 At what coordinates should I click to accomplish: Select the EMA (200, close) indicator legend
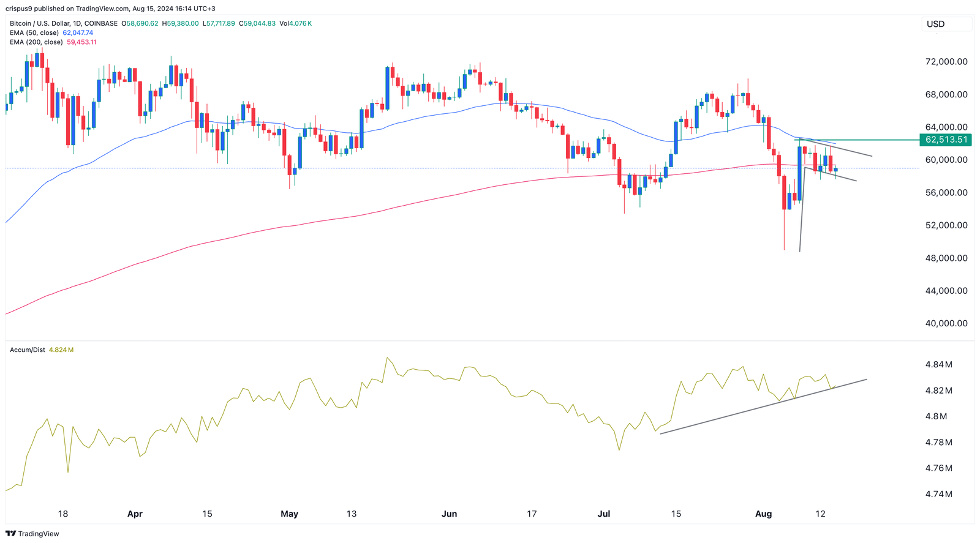36,42
